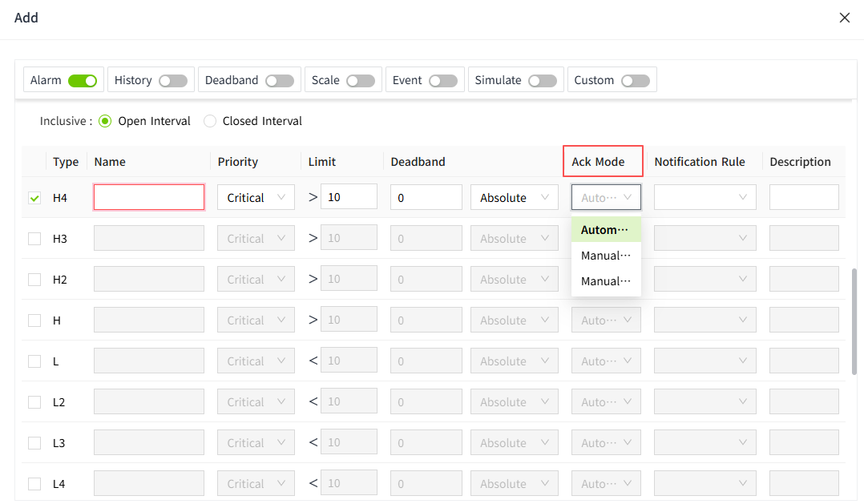Select the Closed Interval radio button

point(210,121)
